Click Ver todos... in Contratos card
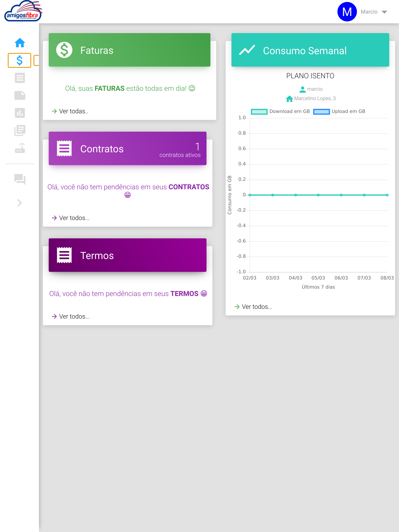Screen dimensions: 399x532 click(74, 218)
